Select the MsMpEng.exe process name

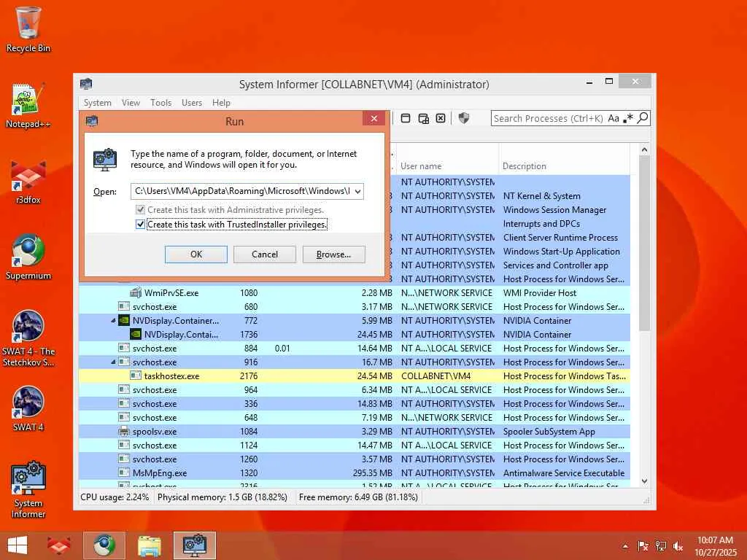(x=160, y=472)
